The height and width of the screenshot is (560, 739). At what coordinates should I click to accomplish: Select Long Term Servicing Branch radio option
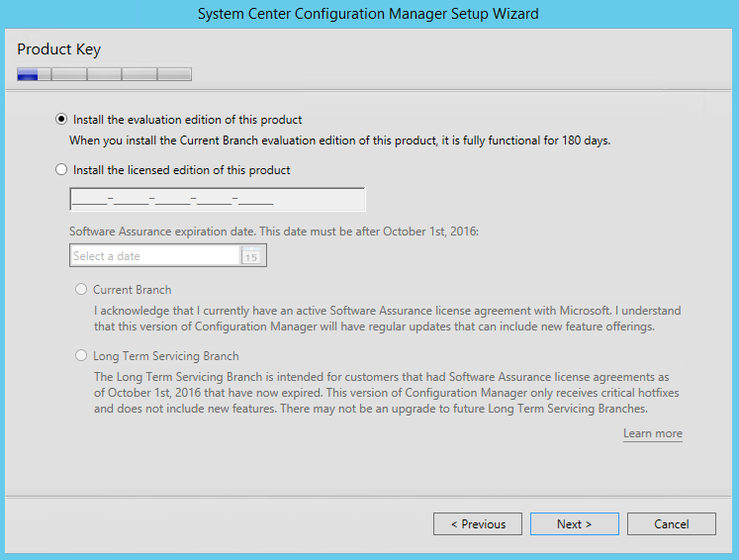pyautogui.click(x=81, y=355)
